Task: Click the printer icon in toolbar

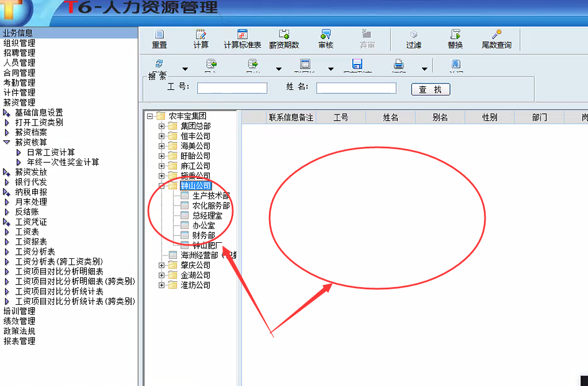Action: click(399, 63)
